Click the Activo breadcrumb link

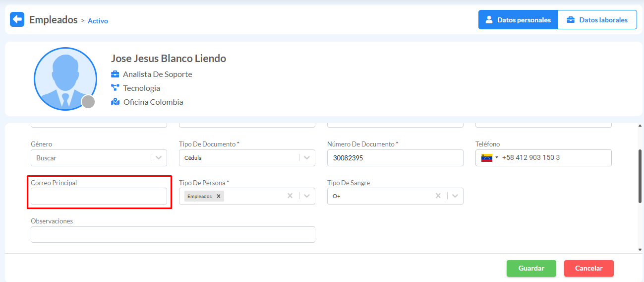click(x=98, y=21)
